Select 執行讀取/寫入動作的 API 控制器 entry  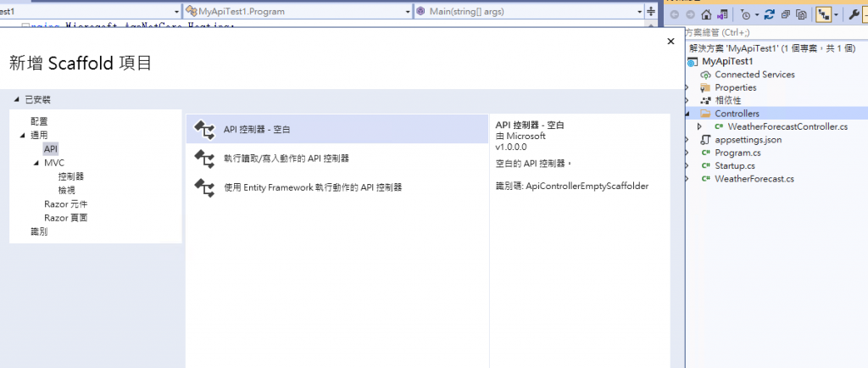click(337, 159)
